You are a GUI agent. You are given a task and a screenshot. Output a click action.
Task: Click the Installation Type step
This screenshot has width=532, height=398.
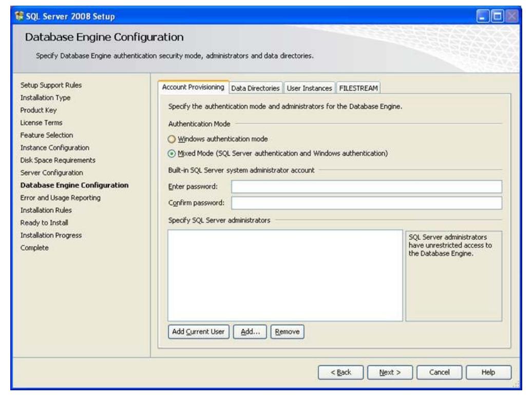[x=45, y=98]
